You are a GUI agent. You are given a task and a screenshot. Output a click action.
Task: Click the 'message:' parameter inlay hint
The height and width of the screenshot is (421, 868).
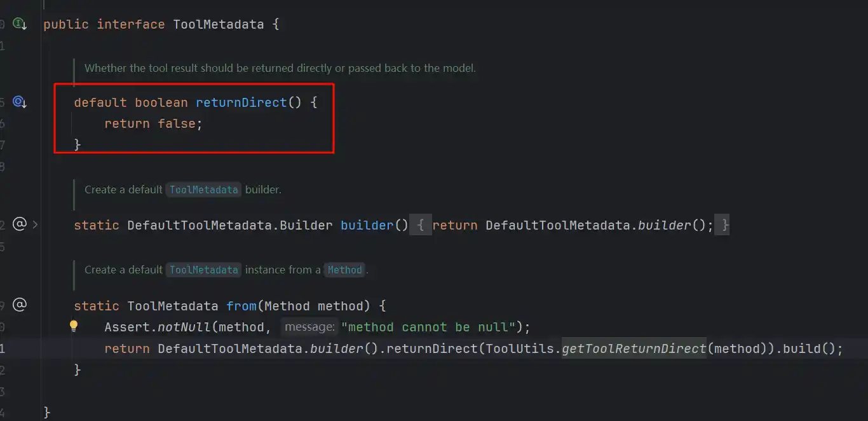point(309,327)
